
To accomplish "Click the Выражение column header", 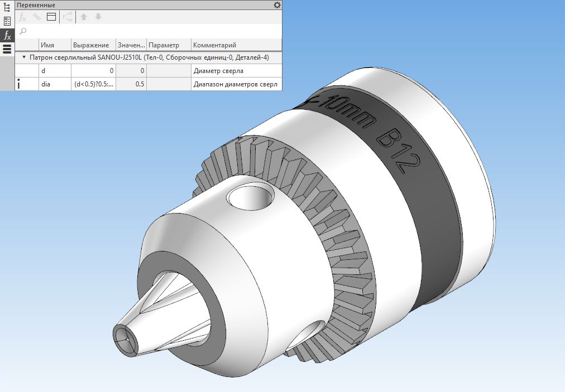I will [93, 45].
